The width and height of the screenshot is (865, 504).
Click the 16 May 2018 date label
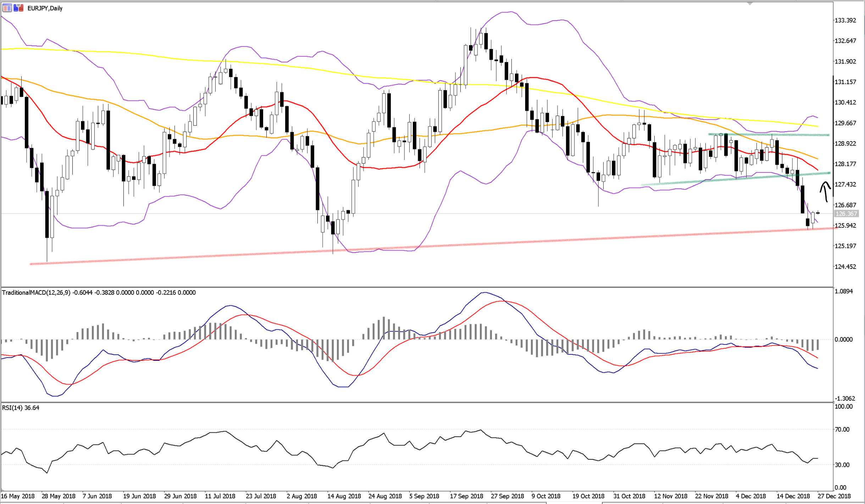tap(18, 496)
